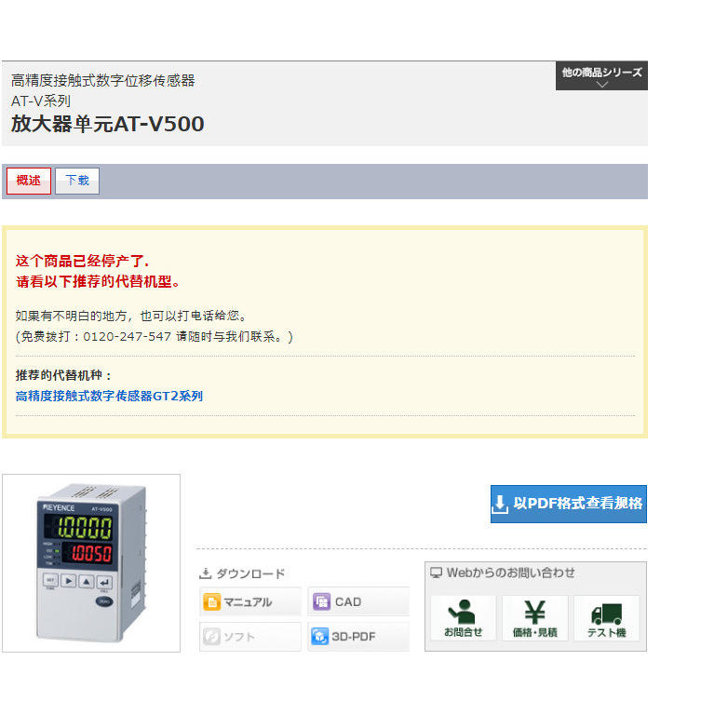
Task: Open the マニュアル download
Action: [250, 601]
